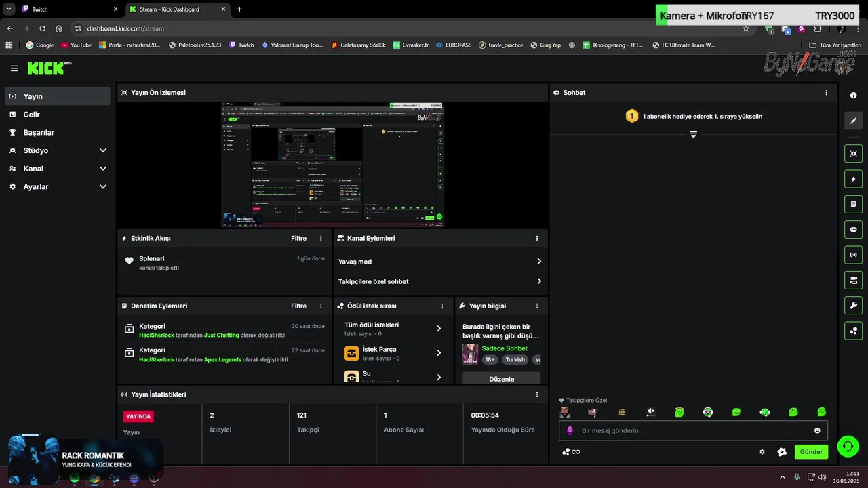Click HaciSherlock in Just Chatting entry
868x488 pixels.
coord(157,335)
